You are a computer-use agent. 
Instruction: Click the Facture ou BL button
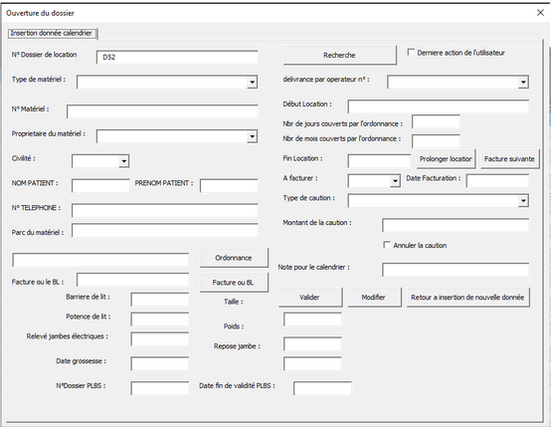click(234, 282)
